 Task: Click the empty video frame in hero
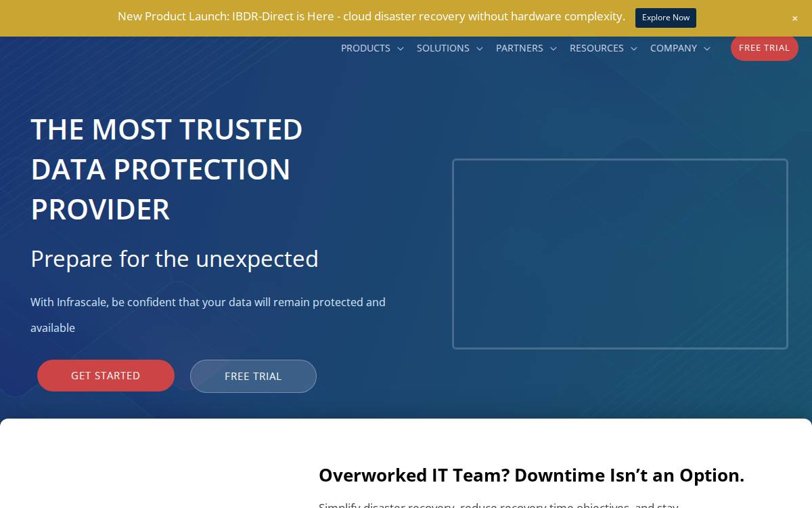[x=620, y=254]
